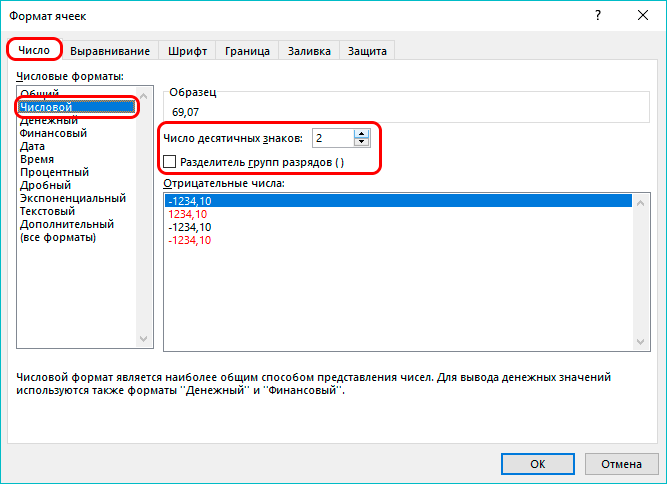Open the Заливка tab
This screenshot has width=667, height=484.
click(309, 51)
